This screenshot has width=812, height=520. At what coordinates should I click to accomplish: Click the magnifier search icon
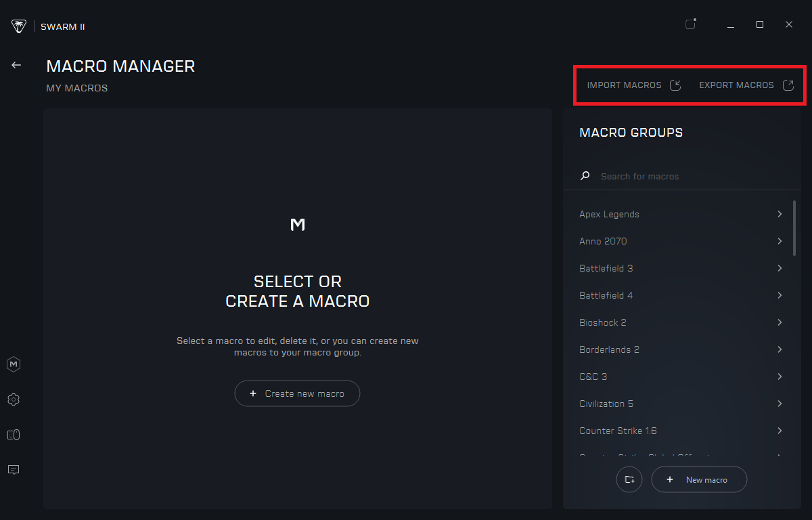585,176
